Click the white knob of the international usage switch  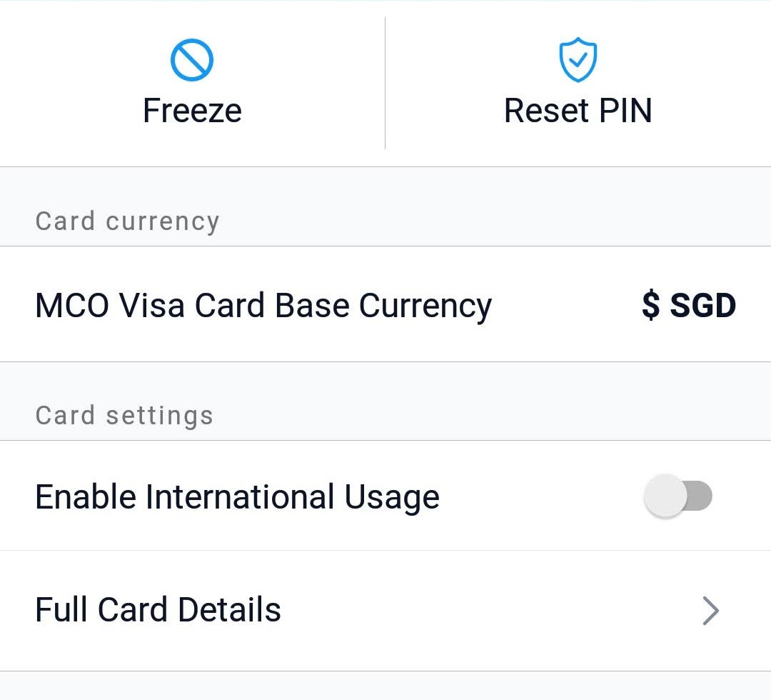tap(665, 496)
